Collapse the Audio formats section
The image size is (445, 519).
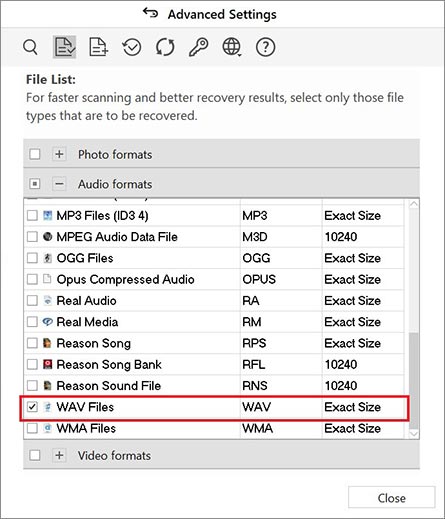pos(59,184)
